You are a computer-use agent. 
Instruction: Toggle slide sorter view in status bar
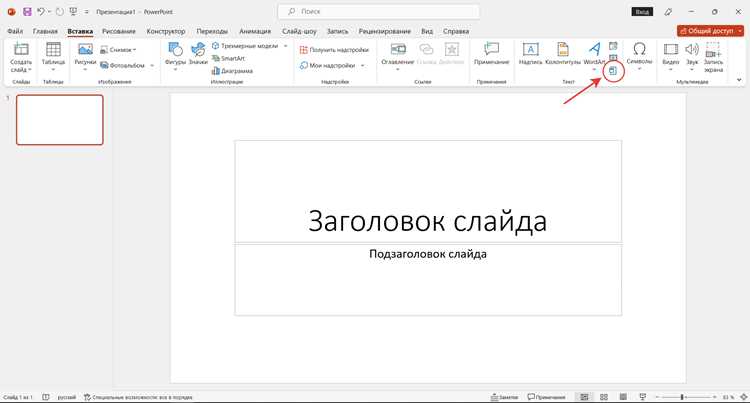tap(604, 397)
